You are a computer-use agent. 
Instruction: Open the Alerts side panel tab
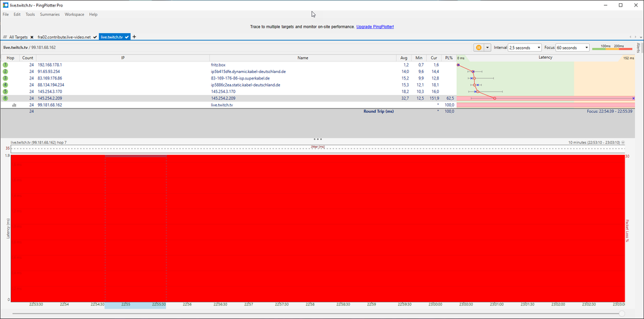click(639, 48)
